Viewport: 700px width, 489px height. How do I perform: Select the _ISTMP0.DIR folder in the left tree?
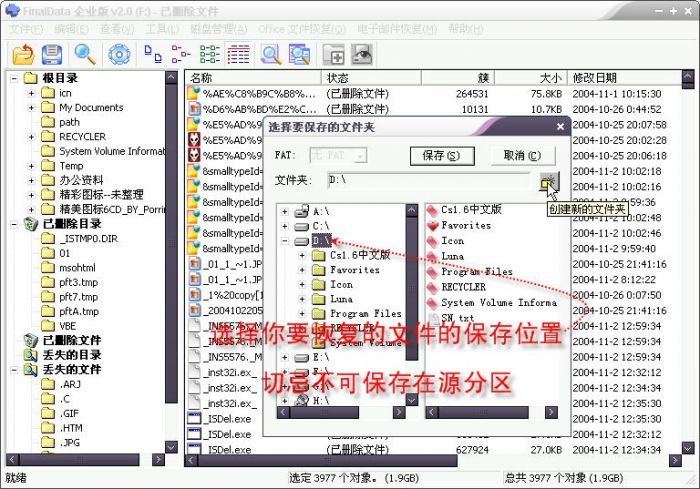click(x=80, y=239)
